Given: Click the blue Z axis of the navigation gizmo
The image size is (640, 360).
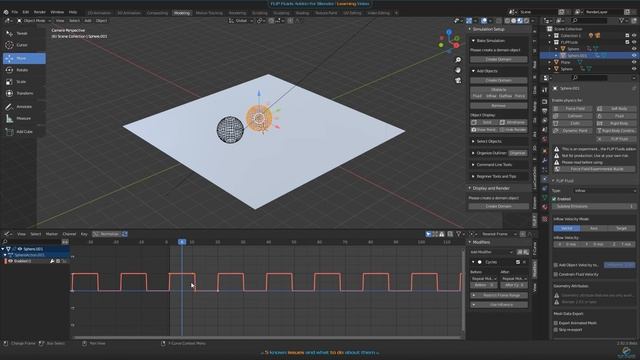Looking at the screenshot, I should (x=449, y=31).
